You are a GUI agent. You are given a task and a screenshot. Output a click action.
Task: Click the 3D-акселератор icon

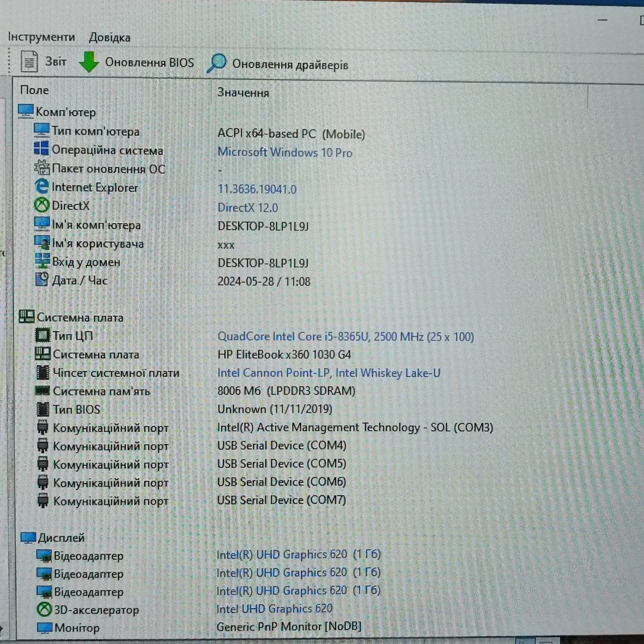point(44,610)
